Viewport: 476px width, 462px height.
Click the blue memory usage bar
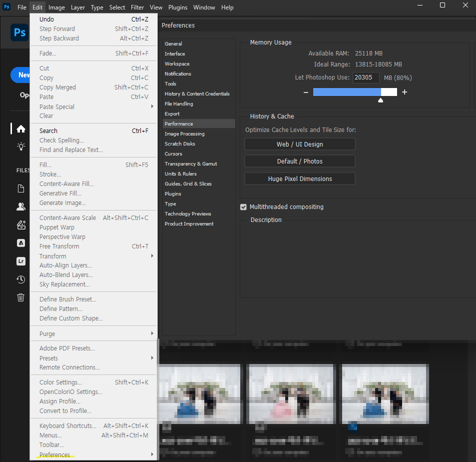tap(347, 92)
